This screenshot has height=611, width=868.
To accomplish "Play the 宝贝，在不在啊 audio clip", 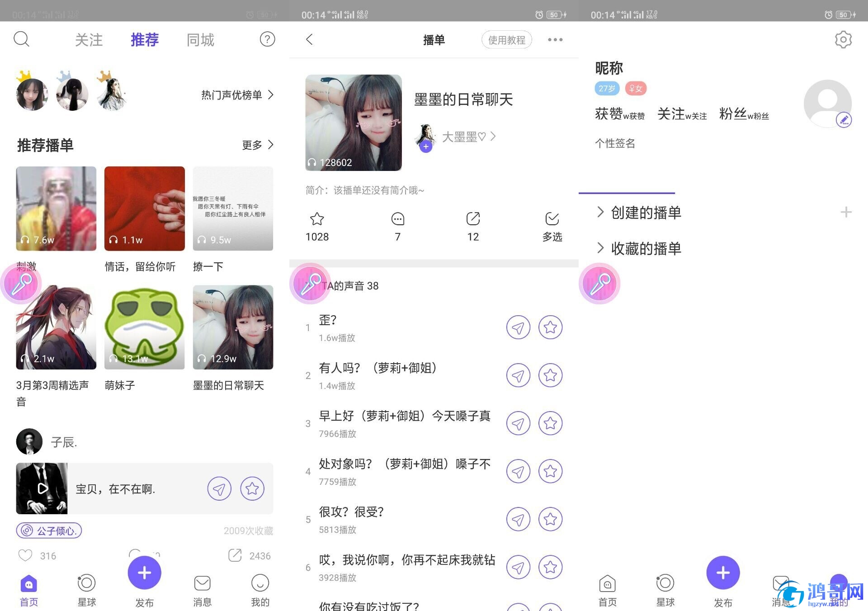I will (42, 488).
